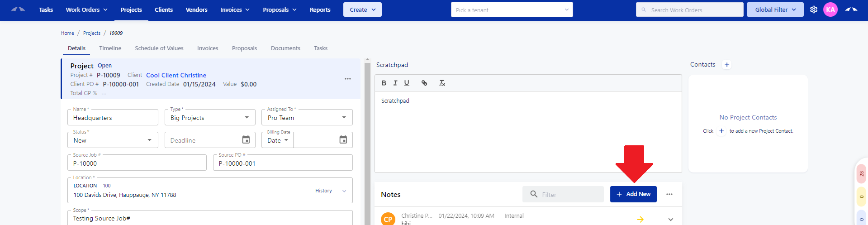The image size is (868, 225).
Task: Click the plus icon in No Project Contacts hint
Action: [721, 131]
